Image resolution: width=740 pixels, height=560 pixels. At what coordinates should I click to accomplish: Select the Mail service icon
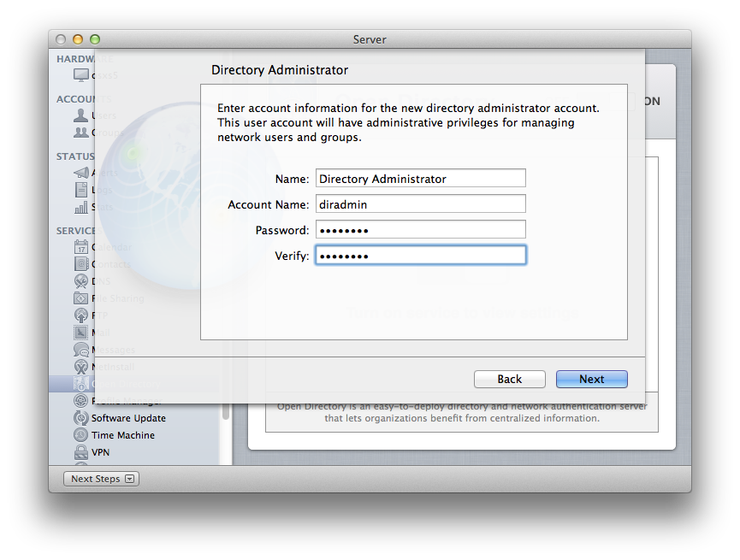coord(81,333)
